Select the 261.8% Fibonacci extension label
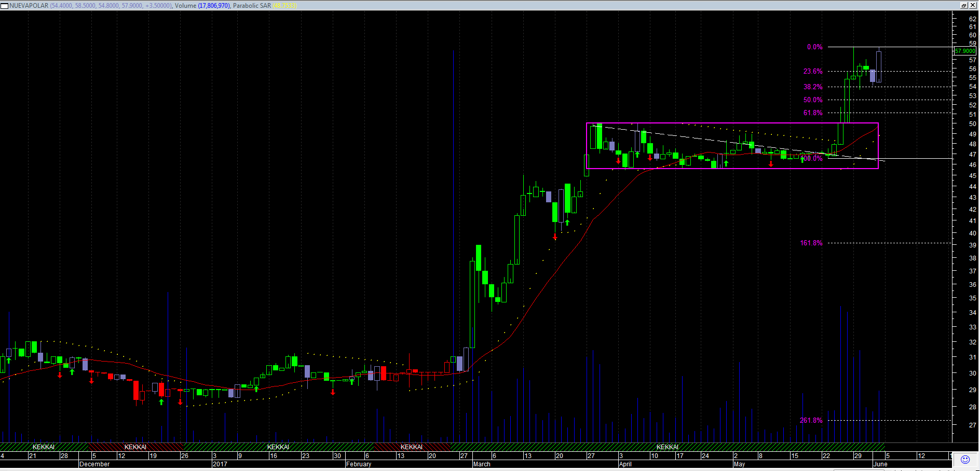 click(811, 421)
